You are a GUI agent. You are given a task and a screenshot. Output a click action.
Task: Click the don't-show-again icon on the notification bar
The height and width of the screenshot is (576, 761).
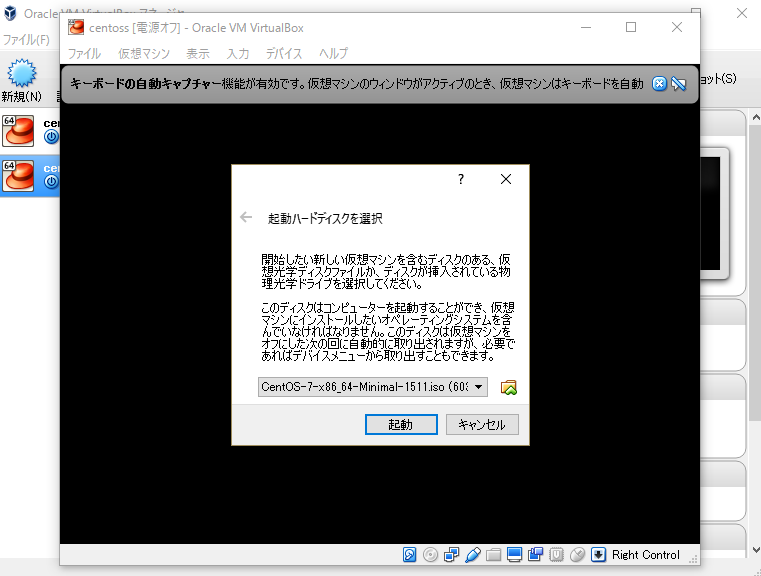(678, 83)
